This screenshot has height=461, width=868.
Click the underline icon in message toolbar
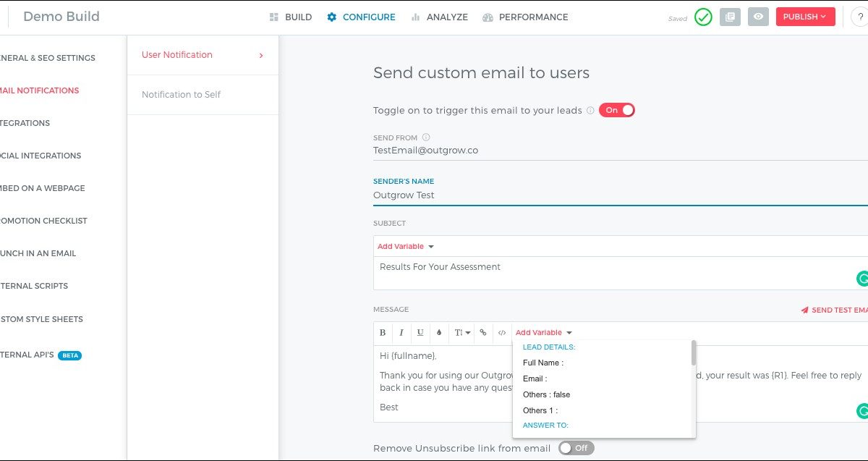[x=420, y=333]
